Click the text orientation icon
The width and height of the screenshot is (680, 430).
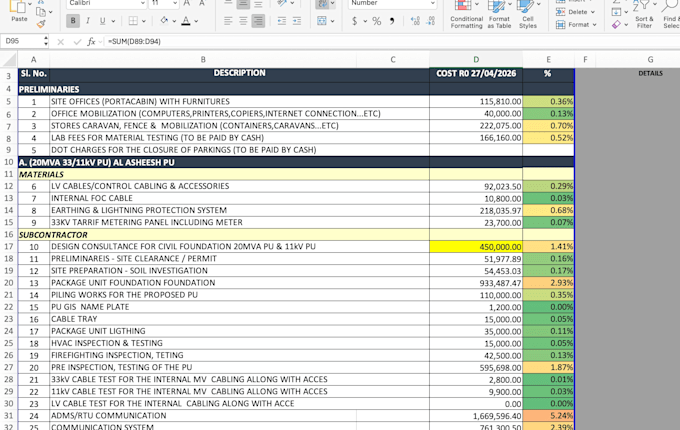[x=282, y=3]
